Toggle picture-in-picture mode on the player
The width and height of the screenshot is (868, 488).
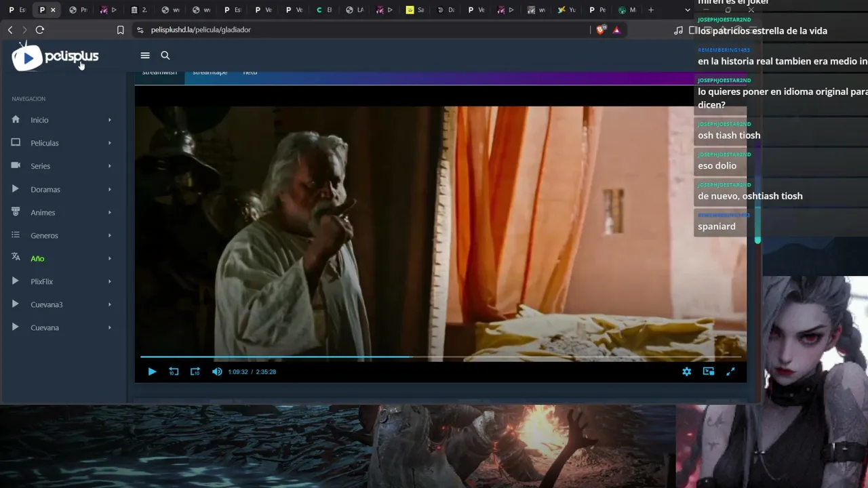point(709,371)
